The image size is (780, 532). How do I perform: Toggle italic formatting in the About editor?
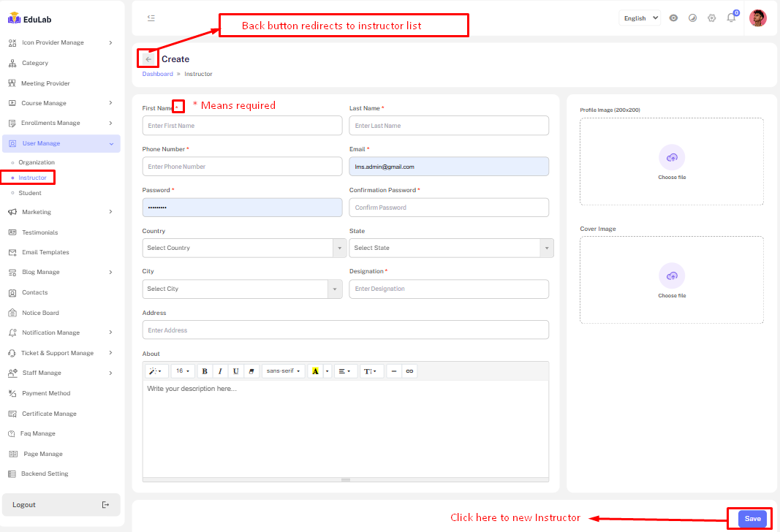coord(220,371)
